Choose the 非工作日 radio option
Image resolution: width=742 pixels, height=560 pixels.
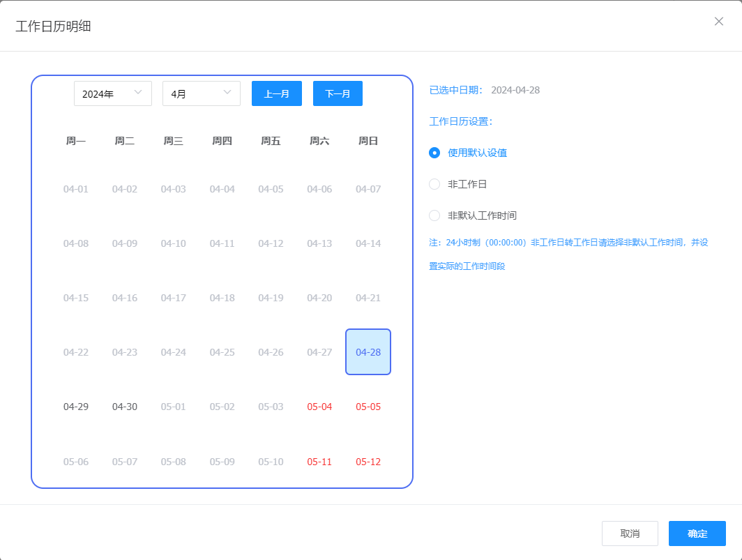pos(434,184)
